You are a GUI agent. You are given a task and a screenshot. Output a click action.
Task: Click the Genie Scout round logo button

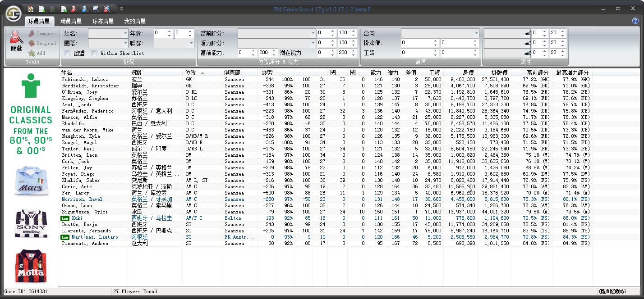click(14, 14)
